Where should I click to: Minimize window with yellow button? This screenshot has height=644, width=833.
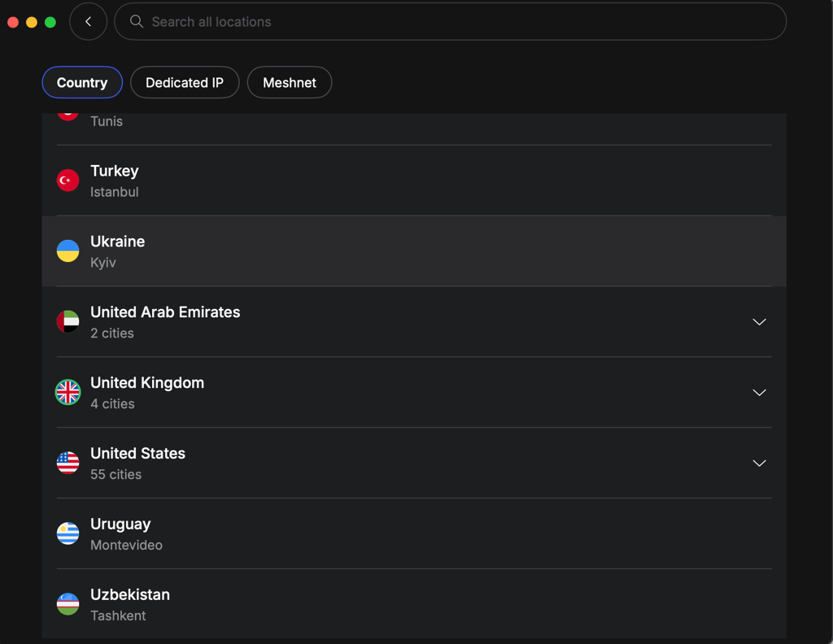click(32, 22)
